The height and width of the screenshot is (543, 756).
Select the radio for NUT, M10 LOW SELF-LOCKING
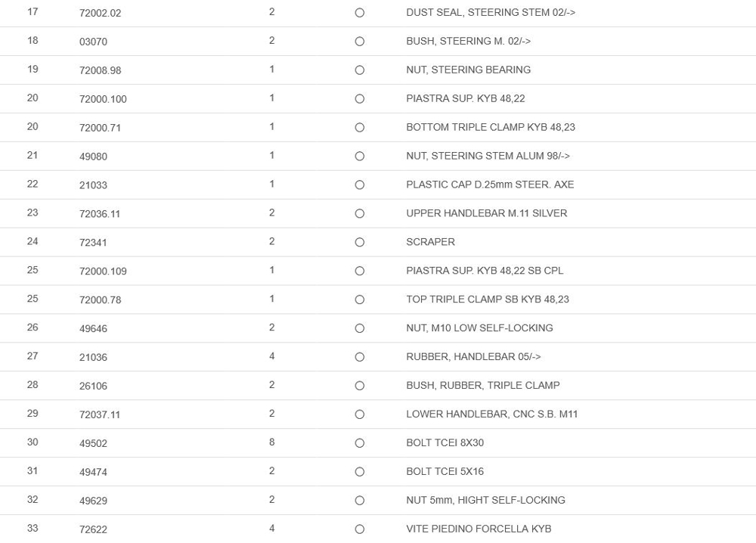[x=360, y=329]
